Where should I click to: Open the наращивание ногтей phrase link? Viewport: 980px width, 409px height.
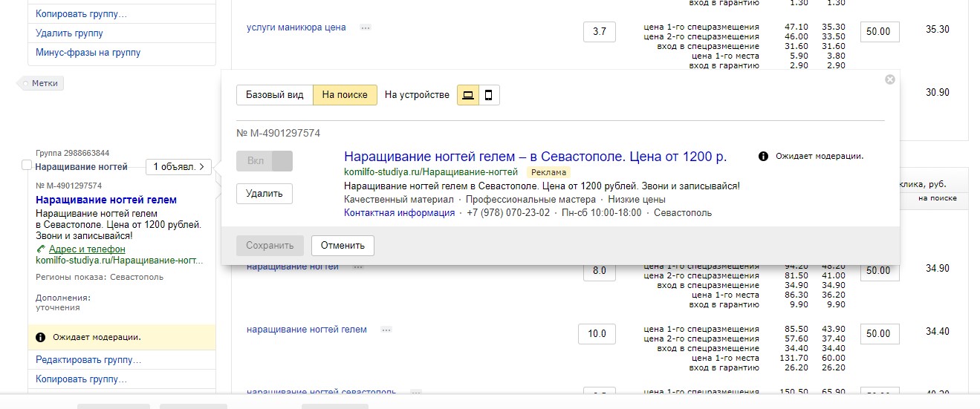coord(293,266)
